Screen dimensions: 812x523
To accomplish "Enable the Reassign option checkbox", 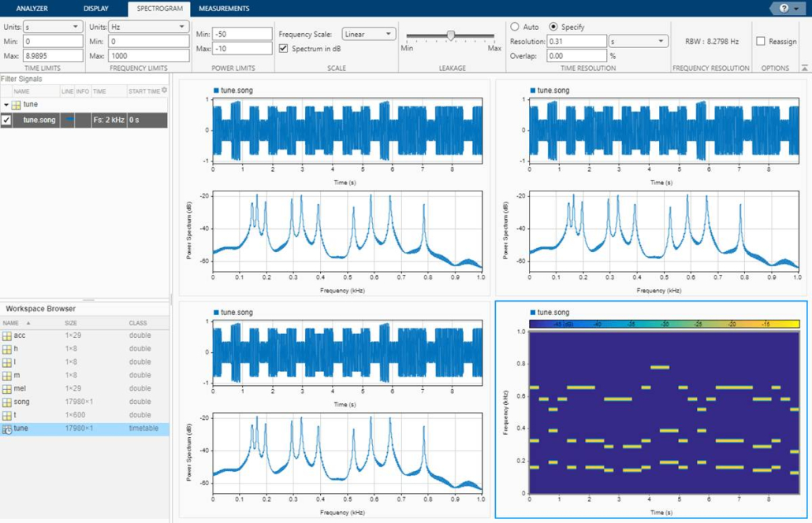I will click(x=760, y=42).
